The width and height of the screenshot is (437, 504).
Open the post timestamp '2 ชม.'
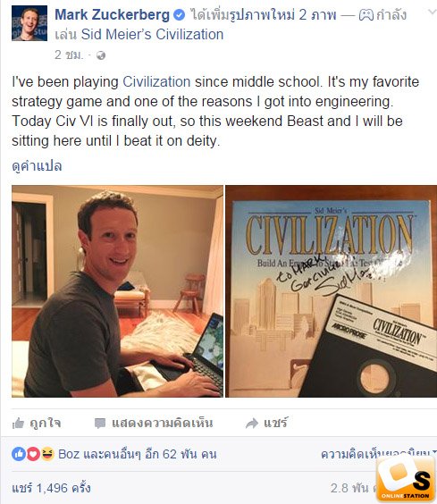(69, 55)
